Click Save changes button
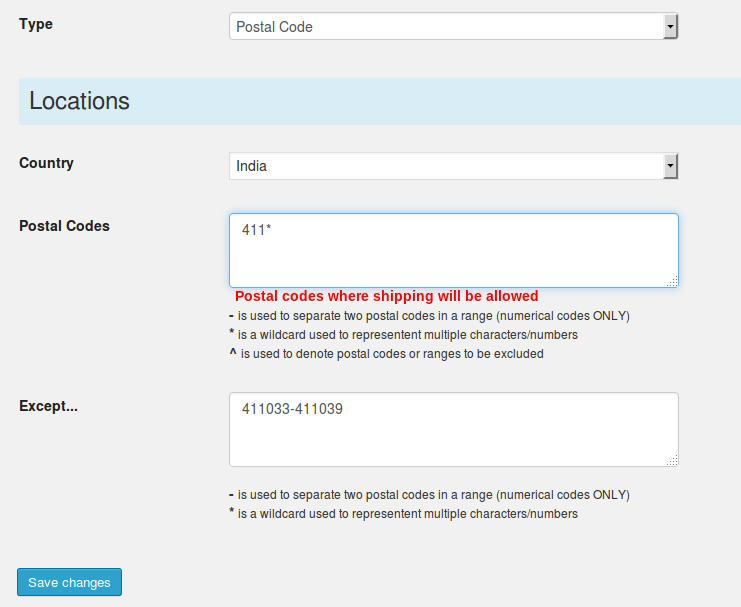Screen dimensions: 741x607 (69, 582)
